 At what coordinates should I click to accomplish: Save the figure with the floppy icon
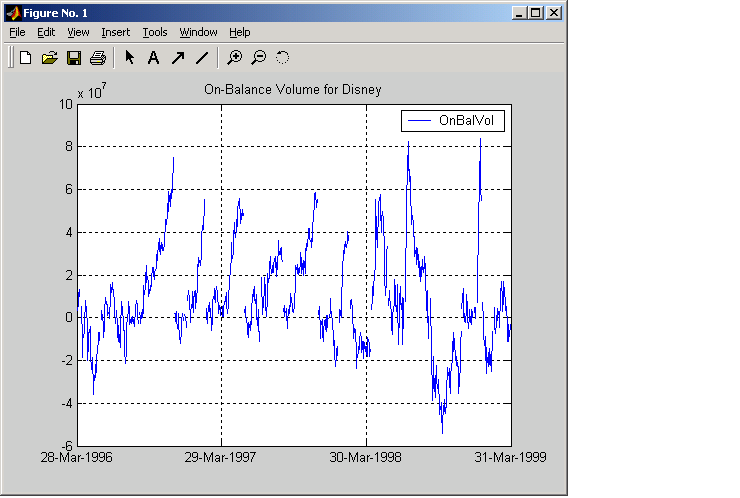pyautogui.click(x=74, y=58)
